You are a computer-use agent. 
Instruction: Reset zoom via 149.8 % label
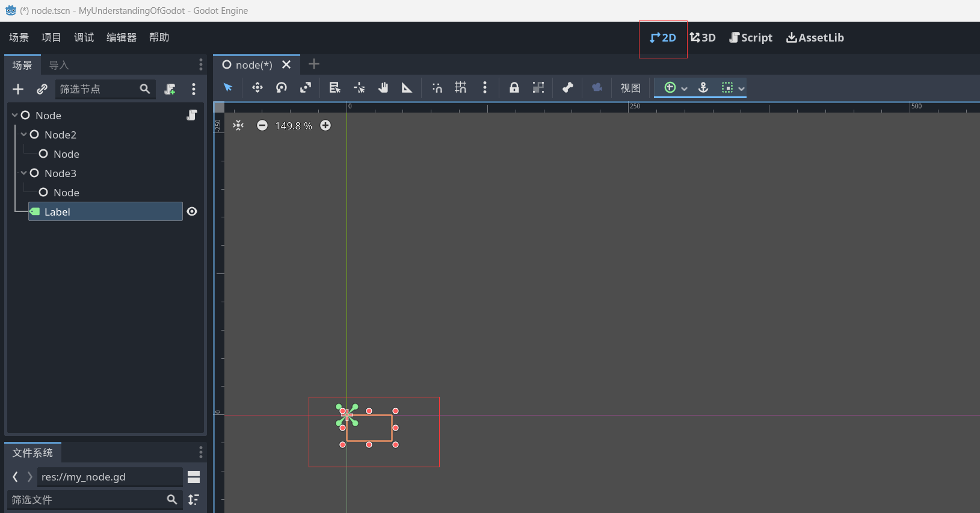point(294,126)
